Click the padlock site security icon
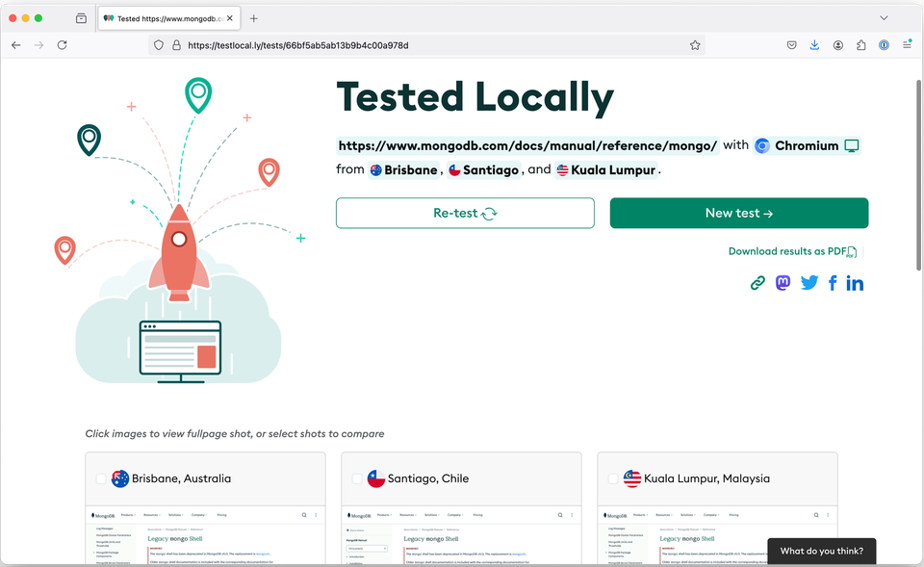Screen dimensions: 924x567 point(176,45)
